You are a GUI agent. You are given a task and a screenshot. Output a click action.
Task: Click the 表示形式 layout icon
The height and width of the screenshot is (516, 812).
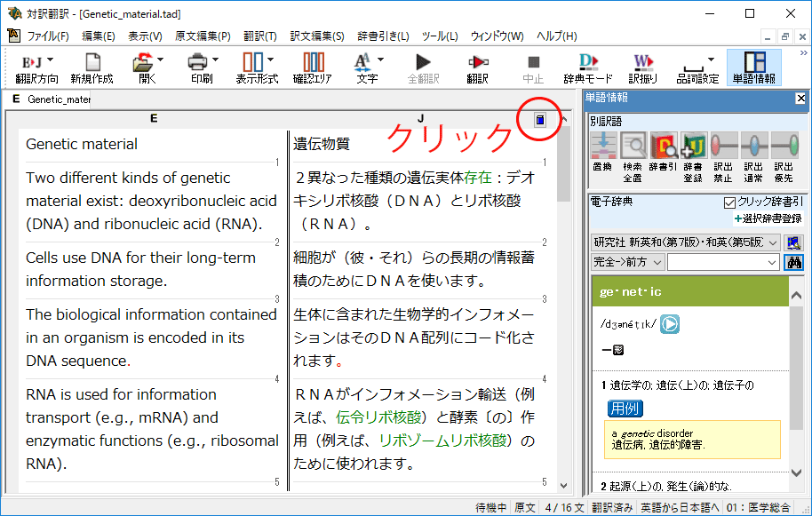[x=252, y=62]
